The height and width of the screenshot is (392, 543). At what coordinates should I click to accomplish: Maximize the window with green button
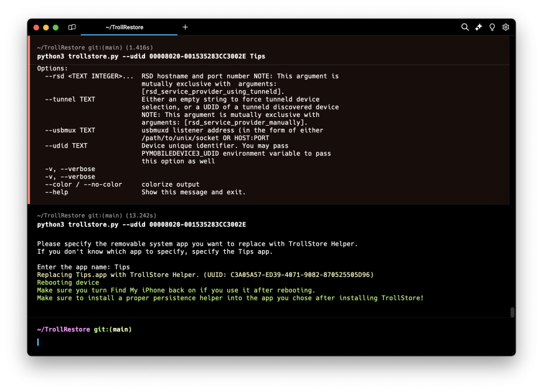pos(56,27)
